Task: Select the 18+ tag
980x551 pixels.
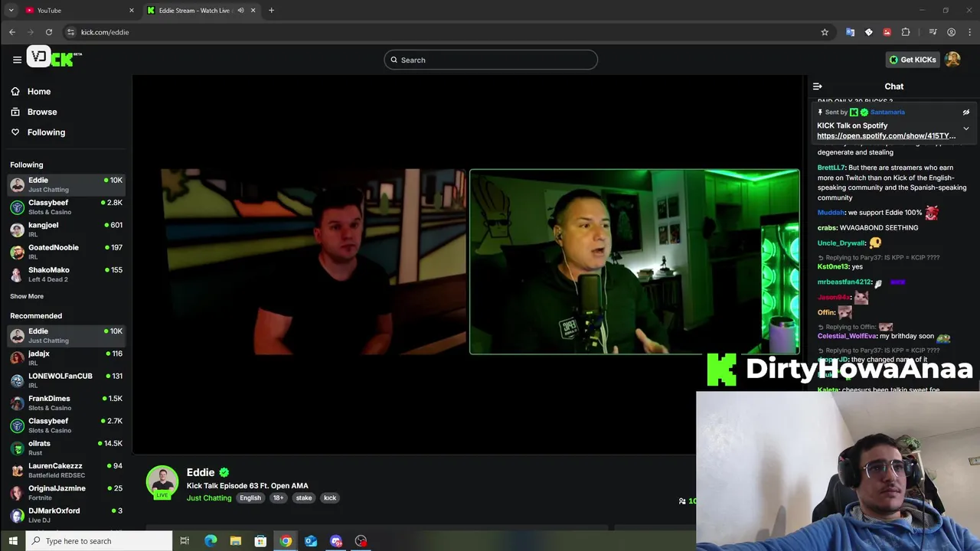Action: (x=278, y=498)
